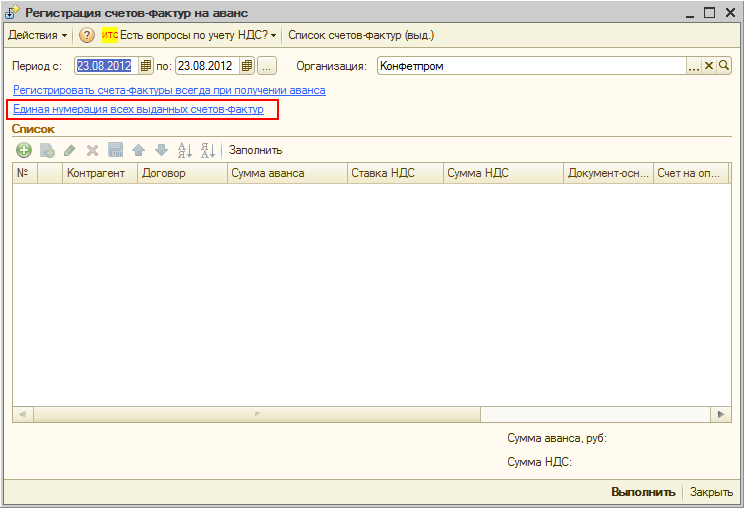The width and height of the screenshot is (744, 508).
Task: Click the Сумма НДС column header
Action: click(x=503, y=173)
